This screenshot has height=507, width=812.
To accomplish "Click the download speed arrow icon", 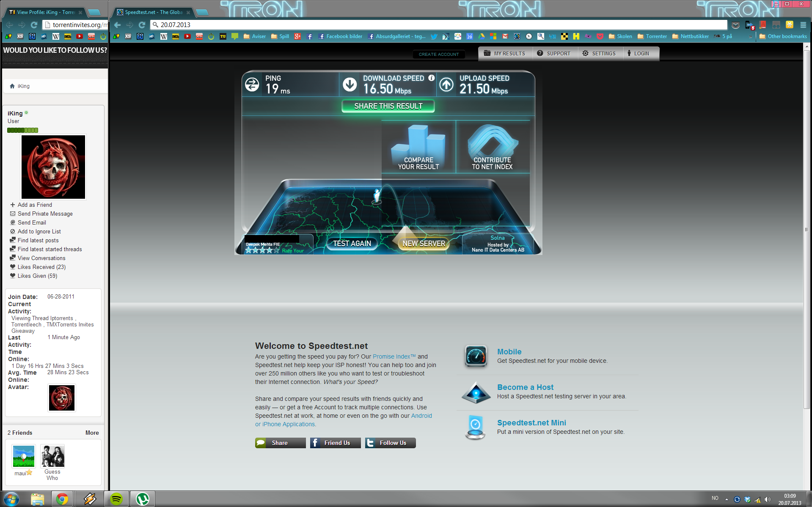I will (350, 85).
